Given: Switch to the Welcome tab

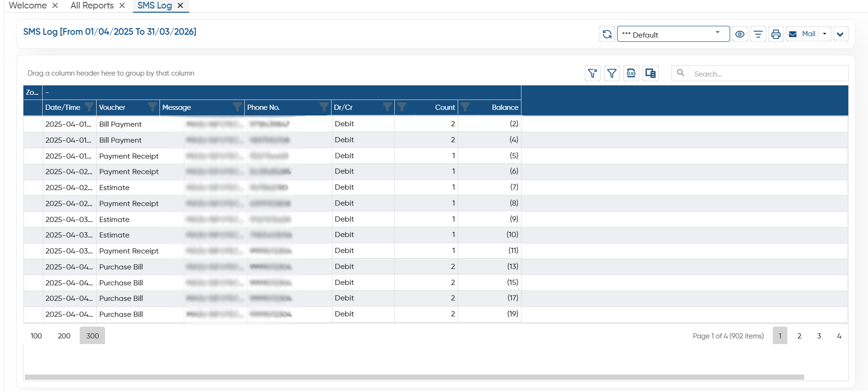Looking at the screenshot, I should [28, 6].
